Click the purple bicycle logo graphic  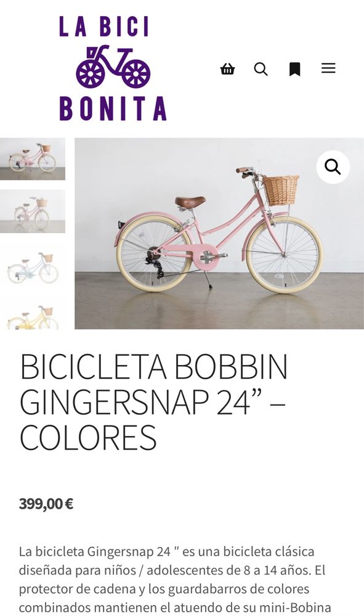113,67
